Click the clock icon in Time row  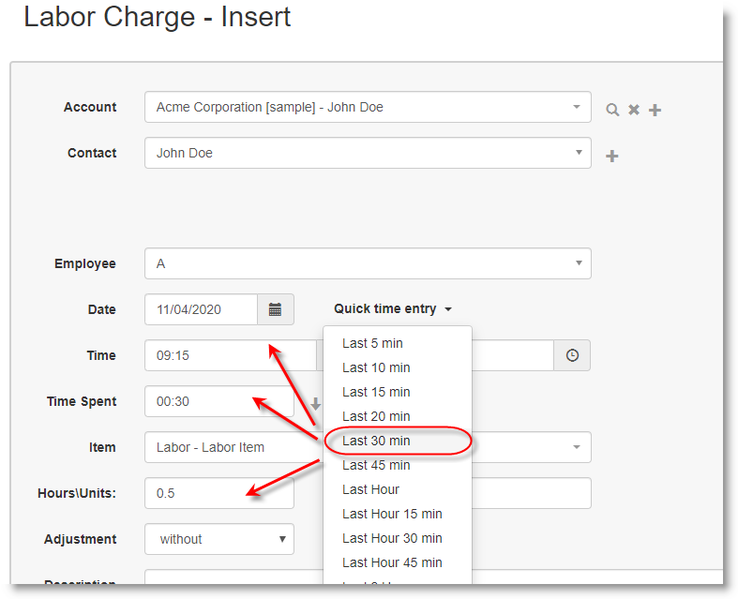tap(572, 356)
